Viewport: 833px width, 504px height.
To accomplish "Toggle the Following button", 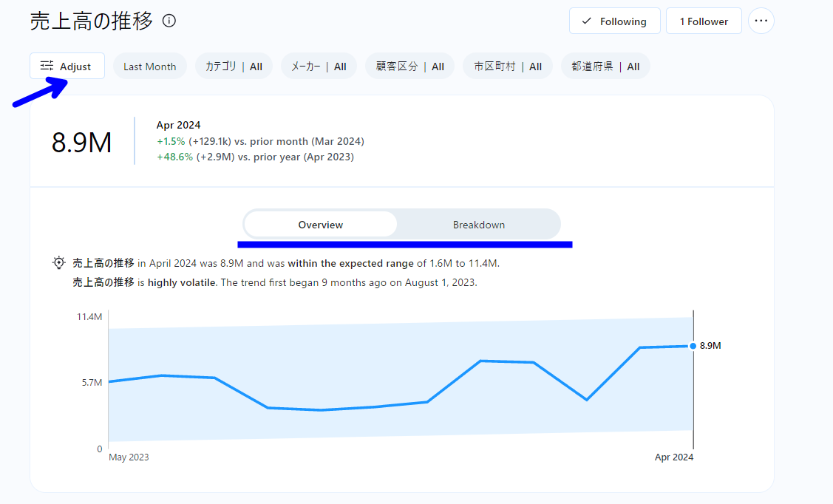I will click(x=613, y=21).
